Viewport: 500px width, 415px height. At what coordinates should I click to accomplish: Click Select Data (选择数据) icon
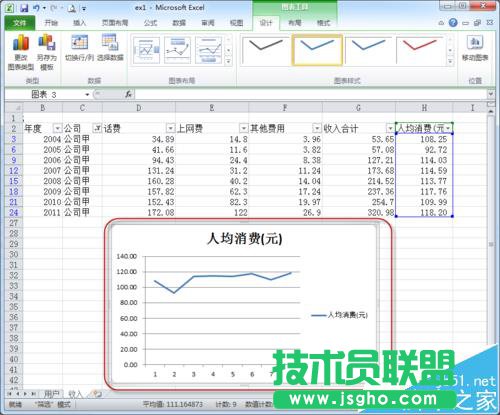click(x=110, y=47)
